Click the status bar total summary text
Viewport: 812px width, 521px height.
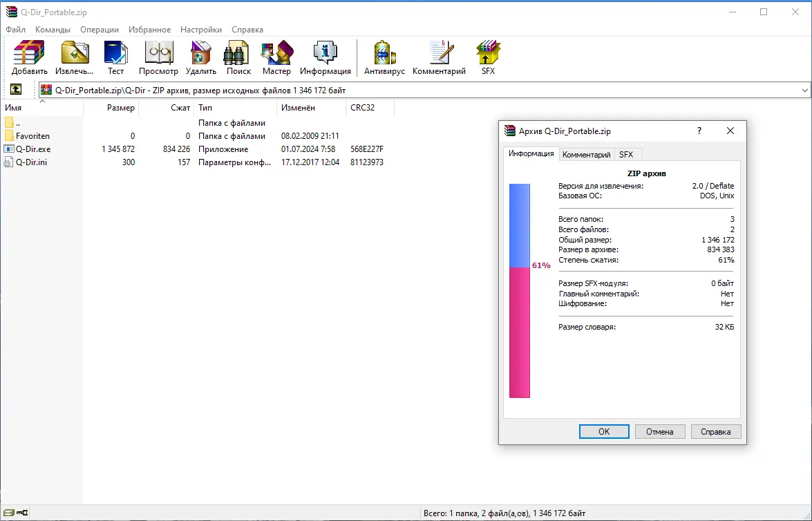[504, 513]
